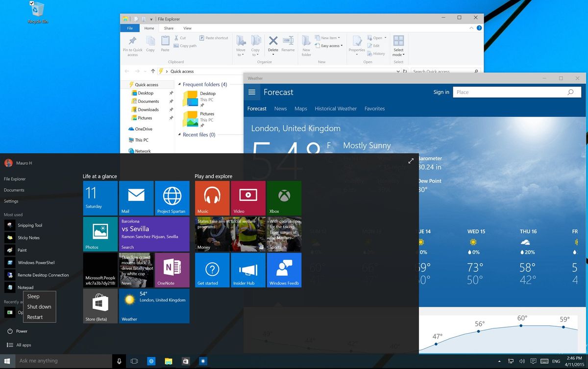
Task: Click the Pin to Quick access ribbon icon
Action: click(x=132, y=45)
